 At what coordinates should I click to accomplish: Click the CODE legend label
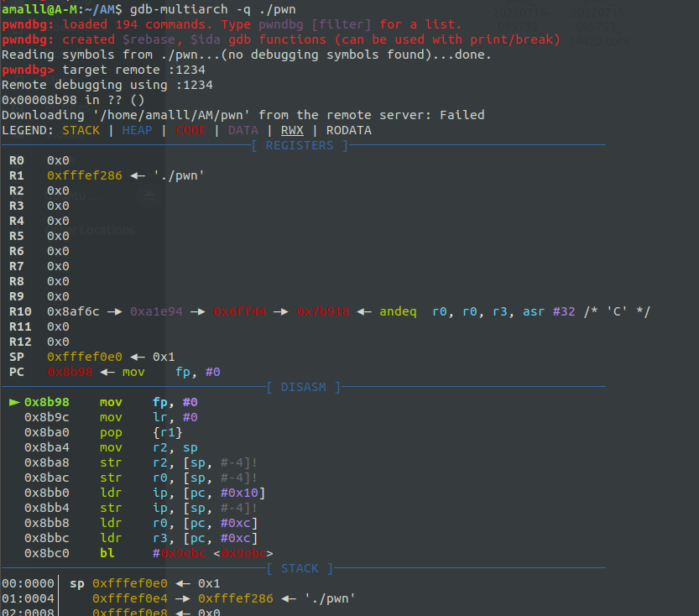tap(190, 130)
